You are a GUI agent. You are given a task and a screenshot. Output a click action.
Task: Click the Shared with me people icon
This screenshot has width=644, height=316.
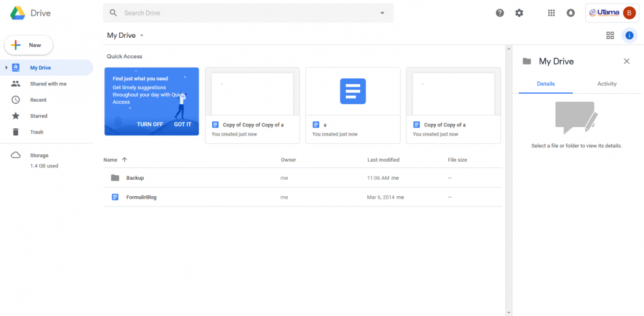tap(16, 83)
